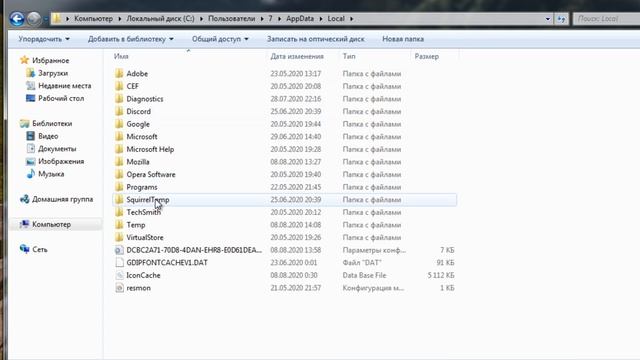The width and height of the screenshot is (640, 360).
Task: Open the address bar history dropdown
Action: [x=548, y=19]
